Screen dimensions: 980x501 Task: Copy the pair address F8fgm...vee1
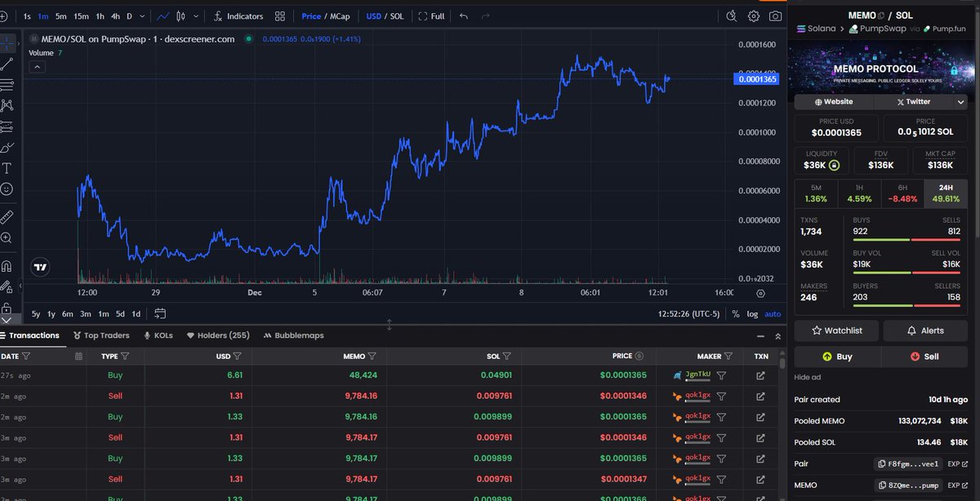(908, 463)
